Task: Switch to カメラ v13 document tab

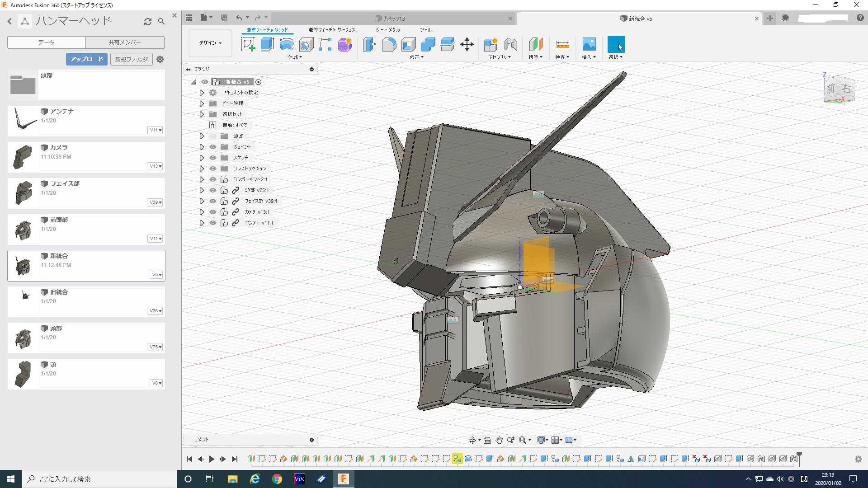Action: point(393,19)
